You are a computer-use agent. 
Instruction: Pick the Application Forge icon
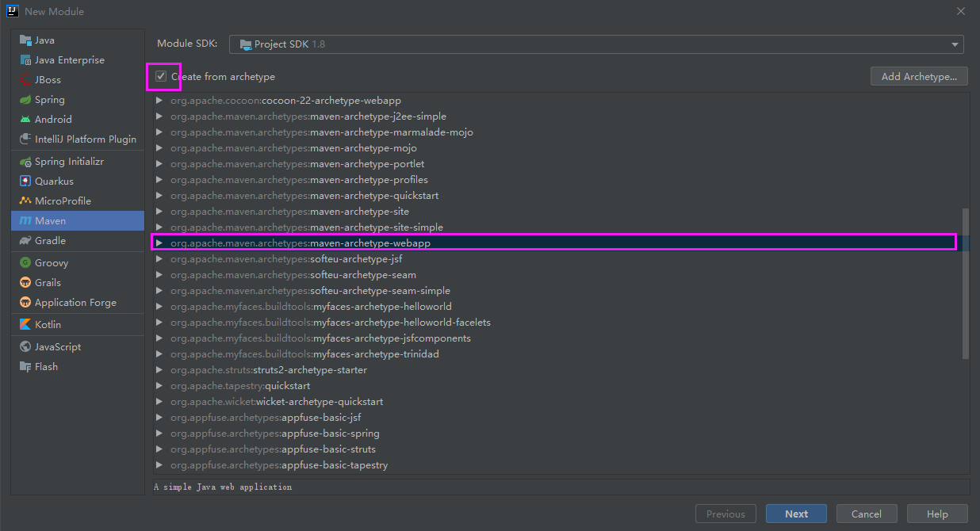pyautogui.click(x=25, y=303)
